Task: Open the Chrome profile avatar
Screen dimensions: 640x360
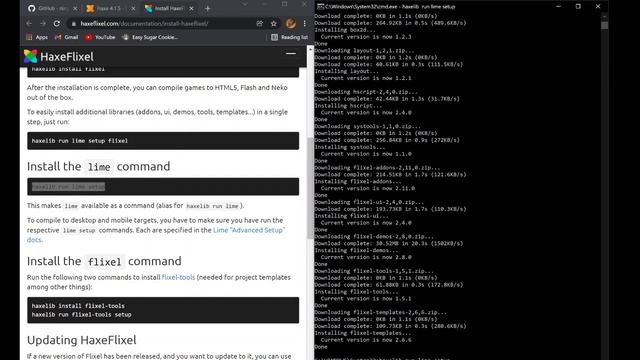Action: [x=291, y=24]
